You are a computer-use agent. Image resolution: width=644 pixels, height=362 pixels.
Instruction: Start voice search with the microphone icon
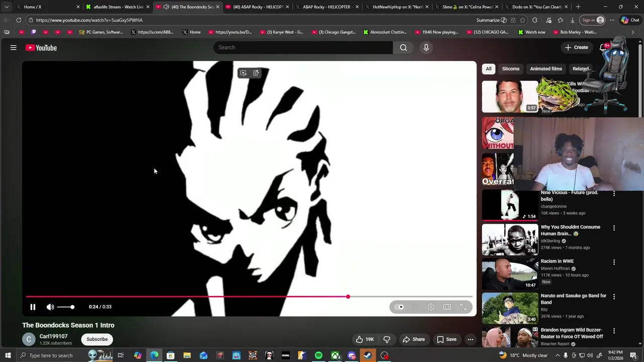coord(426,47)
